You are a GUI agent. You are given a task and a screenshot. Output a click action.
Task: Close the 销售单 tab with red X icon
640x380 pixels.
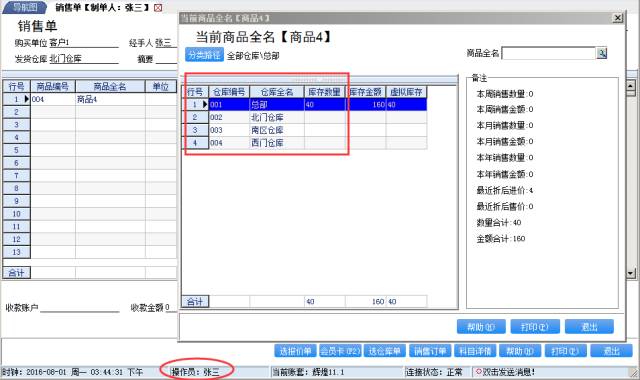[158, 7]
